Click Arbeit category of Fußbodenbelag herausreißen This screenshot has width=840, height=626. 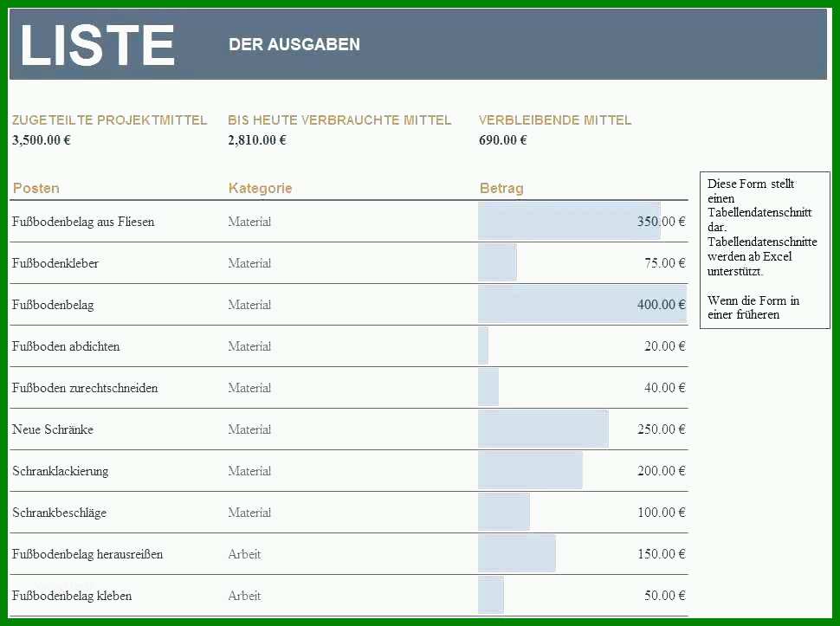click(244, 554)
